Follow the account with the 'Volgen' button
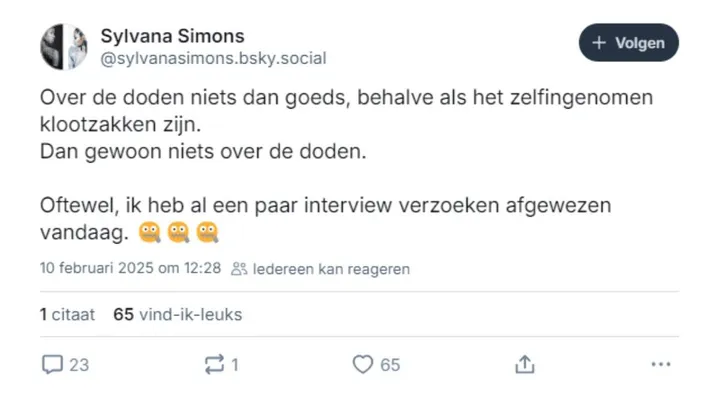The height and width of the screenshot is (405, 720). tap(629, 43)
